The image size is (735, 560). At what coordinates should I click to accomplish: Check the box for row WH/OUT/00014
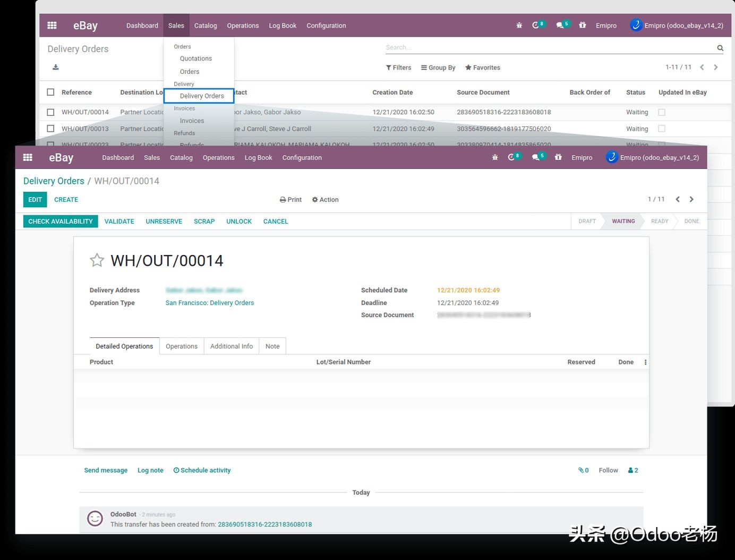[50, 112]
